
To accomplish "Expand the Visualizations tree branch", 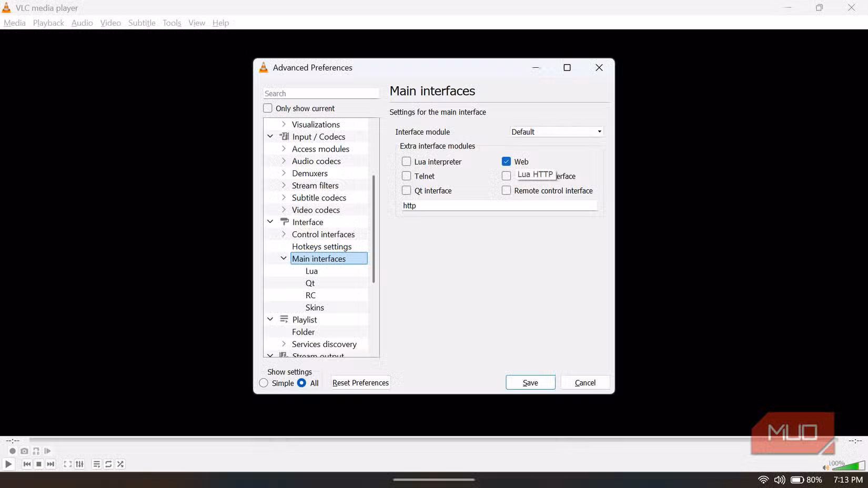I will pos(284,124).
